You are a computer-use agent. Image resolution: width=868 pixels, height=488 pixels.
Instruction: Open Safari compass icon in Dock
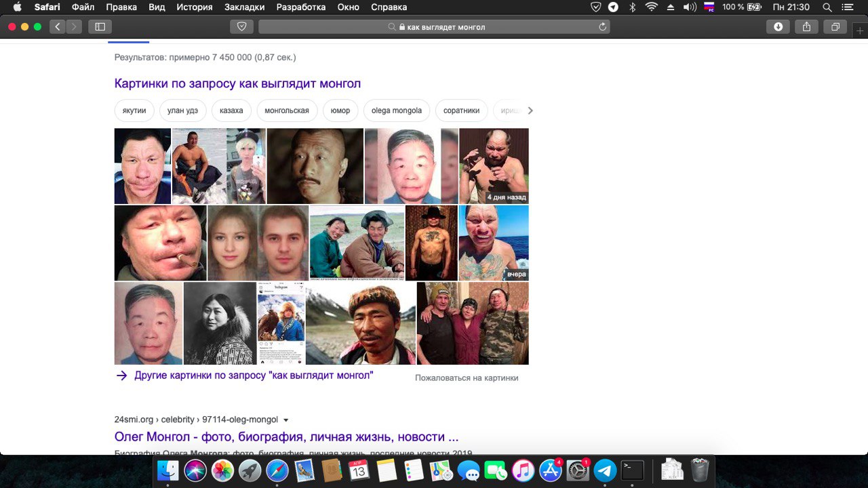coord(277,470)
